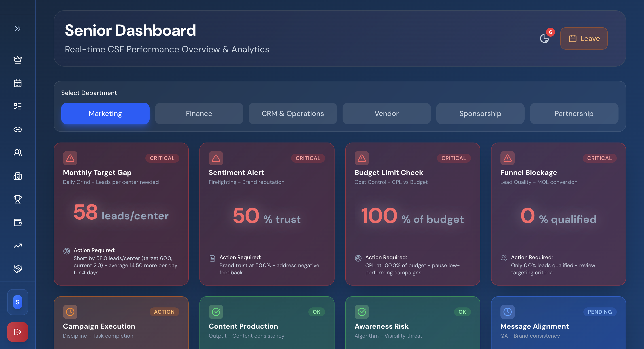Open the Budget Limit Check card
The image size is (644, 349).
tap(413, 214)
